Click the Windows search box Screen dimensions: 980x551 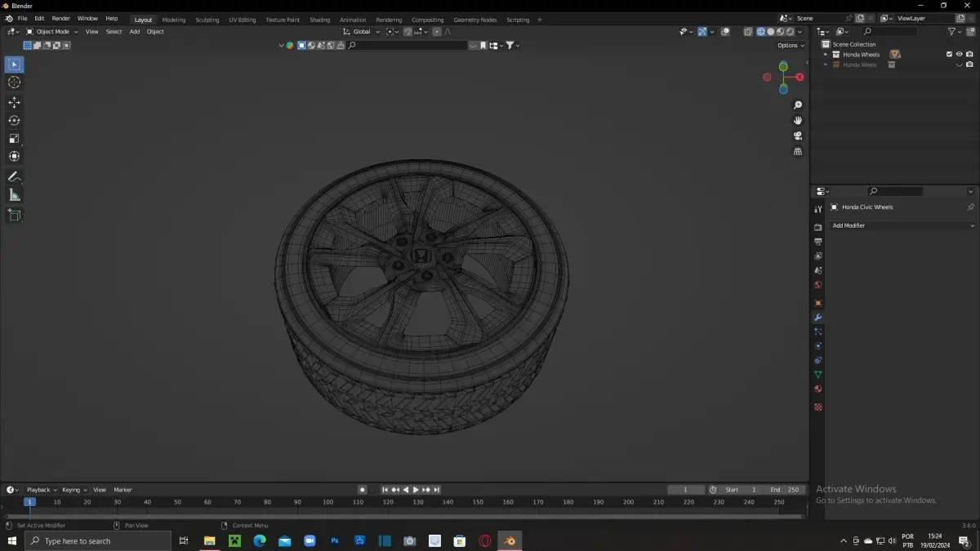[x=98, y=541]
